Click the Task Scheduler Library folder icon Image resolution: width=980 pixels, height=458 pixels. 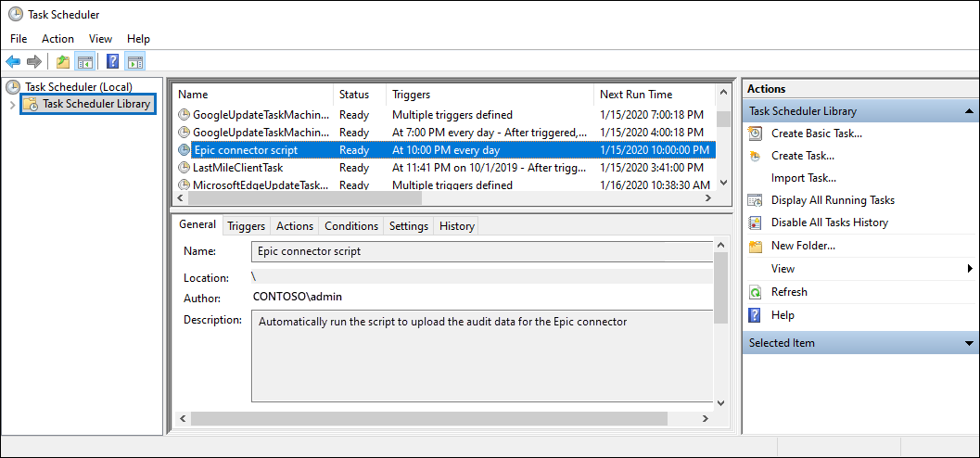pos(31,104)
